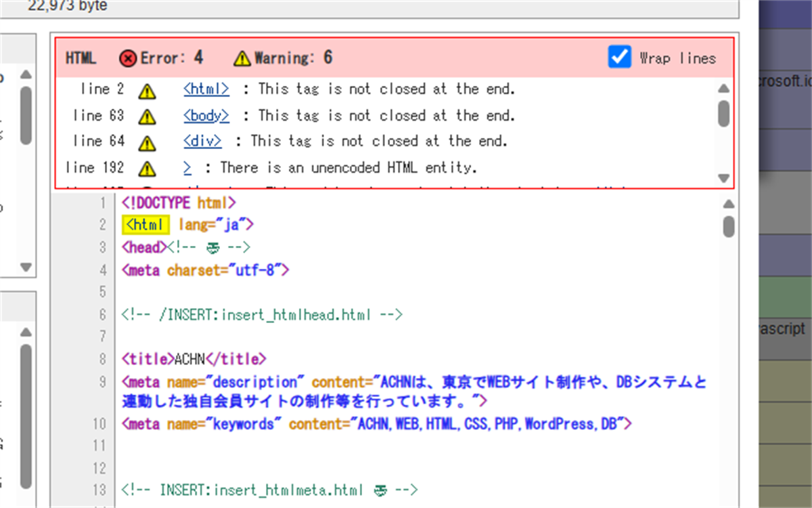Viewport: 812px width, 508px height.
Task: Click line number 9 in gutter
Action: point(101,381)
